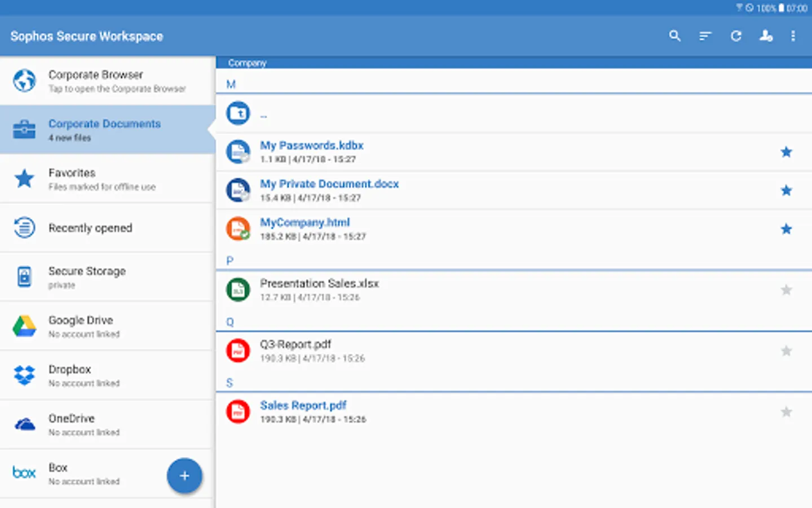Open the Q3-Report.pdf file name
812x508 pixels.
coord(295,344)
